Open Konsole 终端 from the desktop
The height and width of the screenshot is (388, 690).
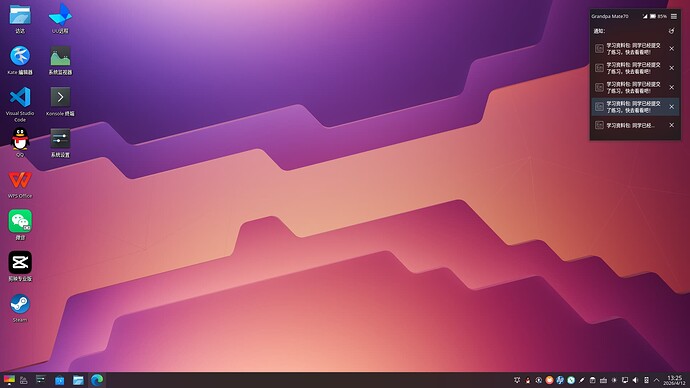point(60,101)
